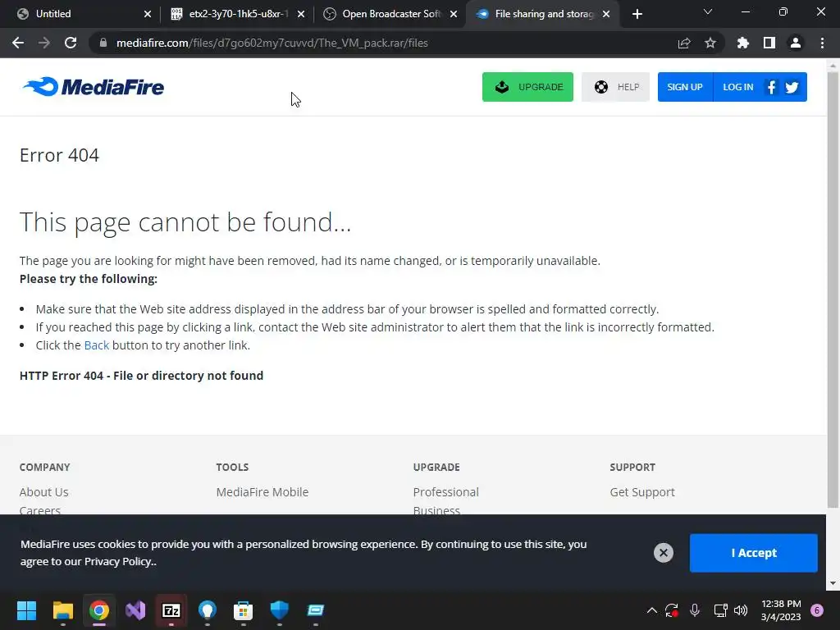Open a new tab with plus icon
Screen dimensions: 840x630
[x=637, y=14]
